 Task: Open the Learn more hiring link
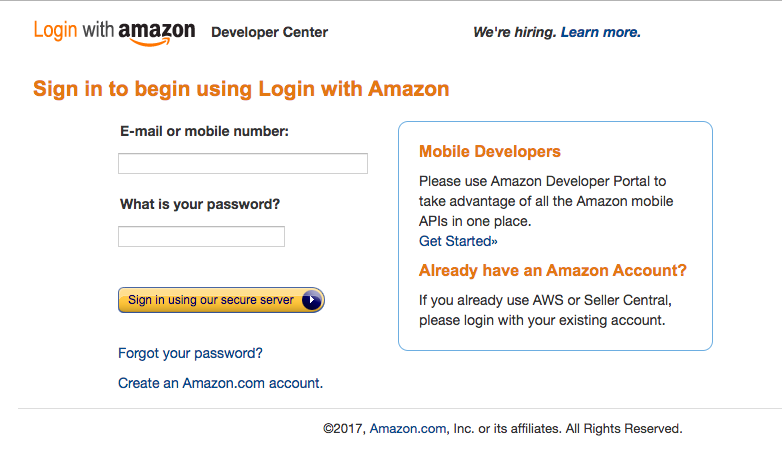(600, 32)
